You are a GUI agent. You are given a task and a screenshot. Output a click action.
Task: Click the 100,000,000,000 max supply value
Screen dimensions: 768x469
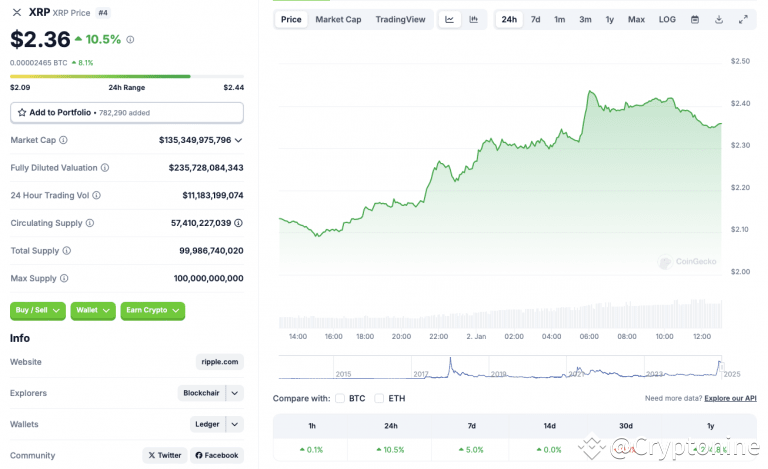209,279
